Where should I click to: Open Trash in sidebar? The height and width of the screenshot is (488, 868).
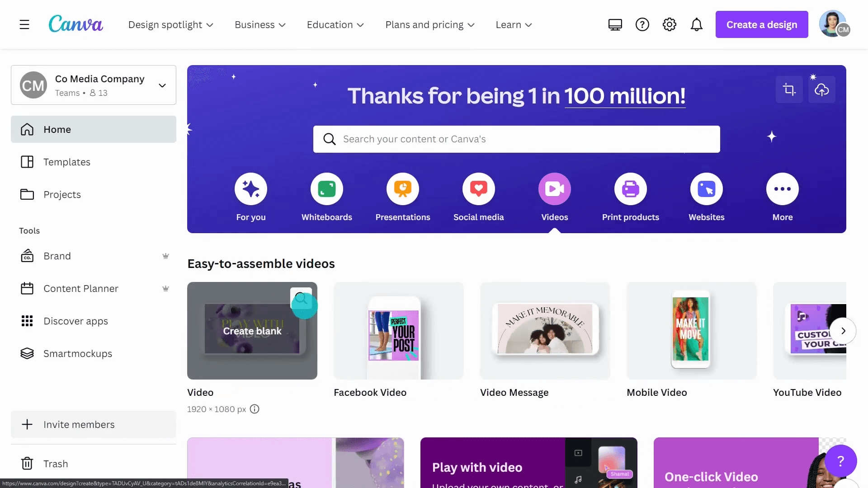pos(94,464)
